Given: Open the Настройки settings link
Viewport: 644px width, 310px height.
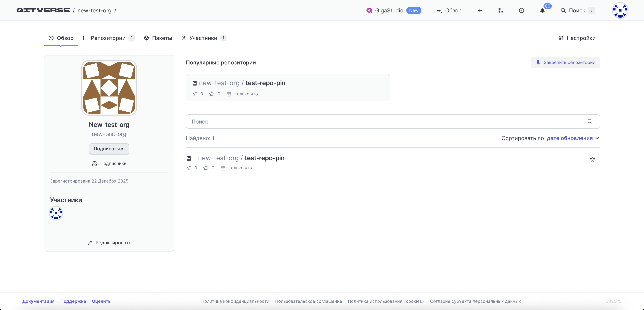Looking at the screenshot, I should point(577,38).
